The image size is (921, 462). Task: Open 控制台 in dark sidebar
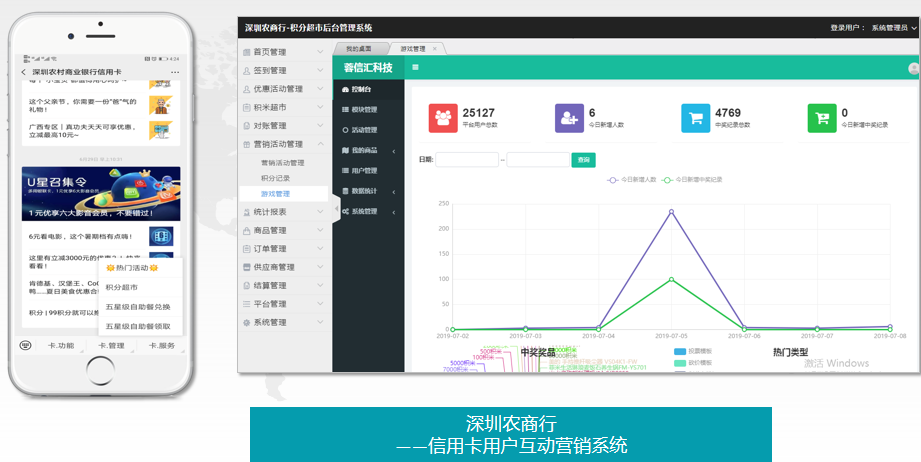[368, 89]
